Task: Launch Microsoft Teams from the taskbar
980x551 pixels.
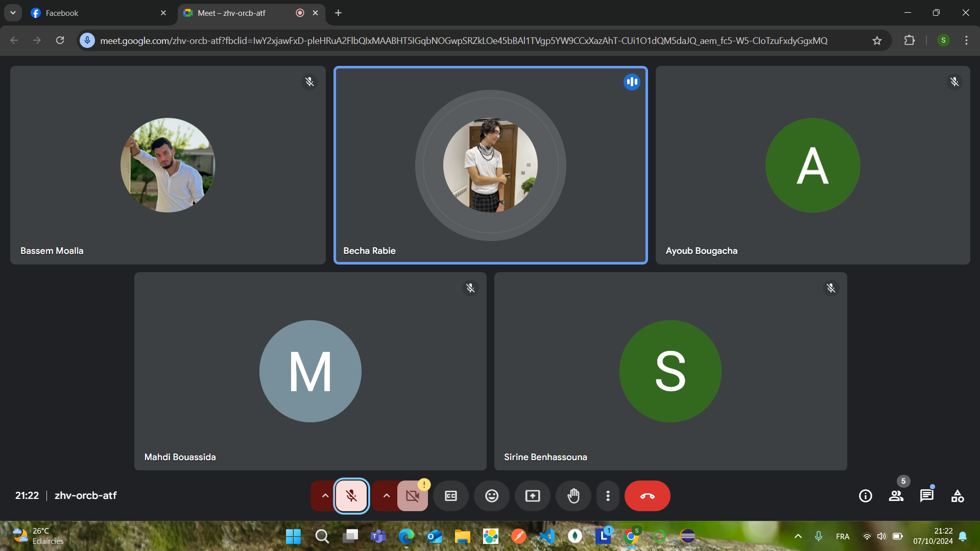Action: [378, 536]
